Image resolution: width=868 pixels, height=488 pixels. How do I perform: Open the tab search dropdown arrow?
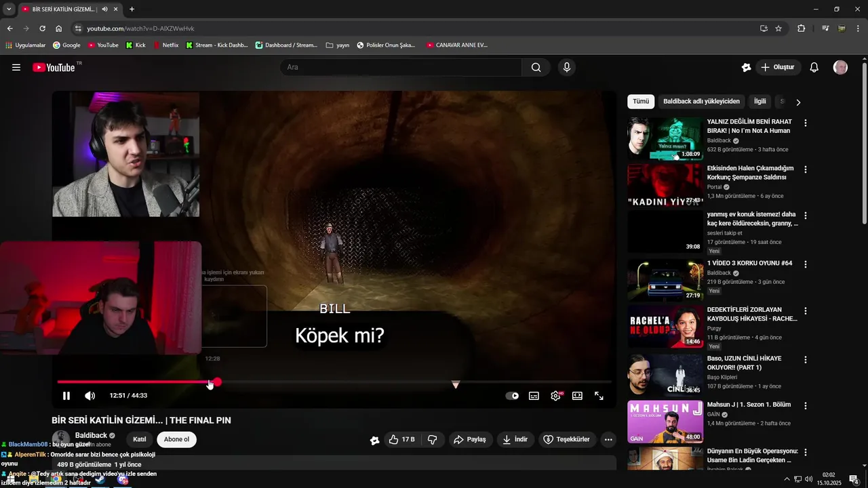(9, 9)
